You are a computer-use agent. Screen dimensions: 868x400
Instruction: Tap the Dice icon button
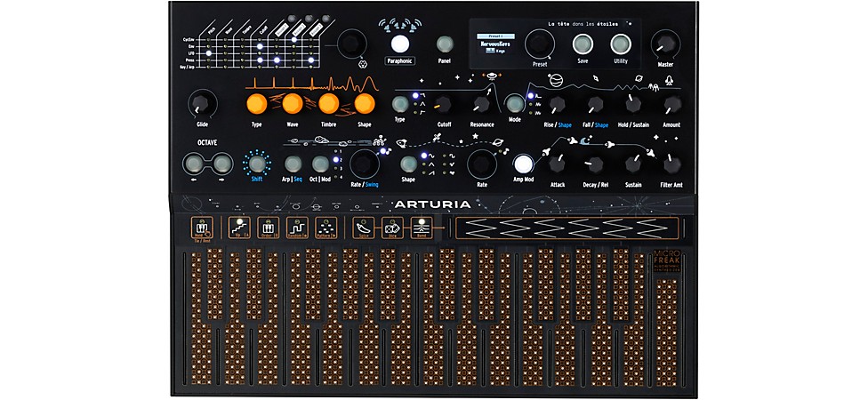(x=391, y=228)
